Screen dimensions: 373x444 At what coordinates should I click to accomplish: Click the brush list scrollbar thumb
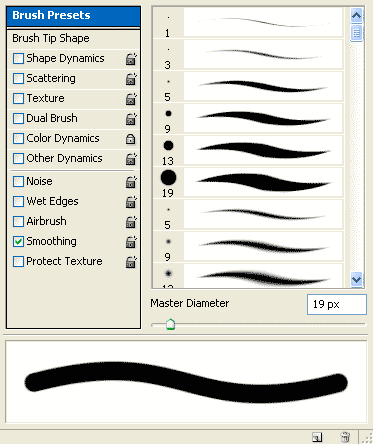tap(356, 33)
